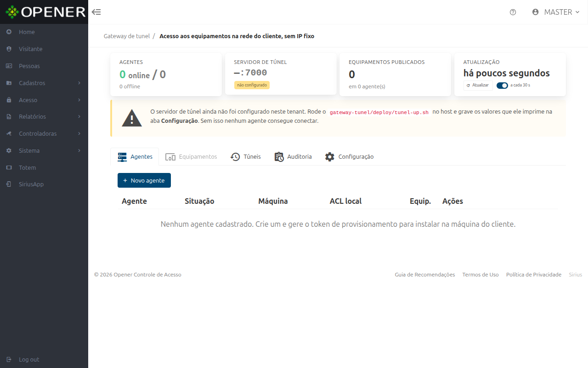The width and height of the screenshot is (588, 368).
Task: Click the Pessoas ID card icon
Action: tap(9, 66)
